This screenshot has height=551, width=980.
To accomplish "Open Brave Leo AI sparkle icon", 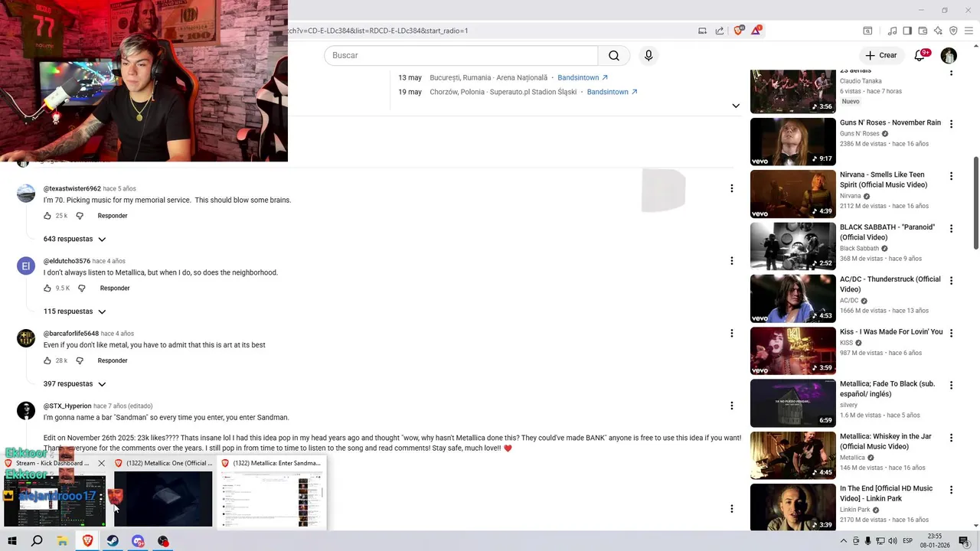I will point(938,31).
